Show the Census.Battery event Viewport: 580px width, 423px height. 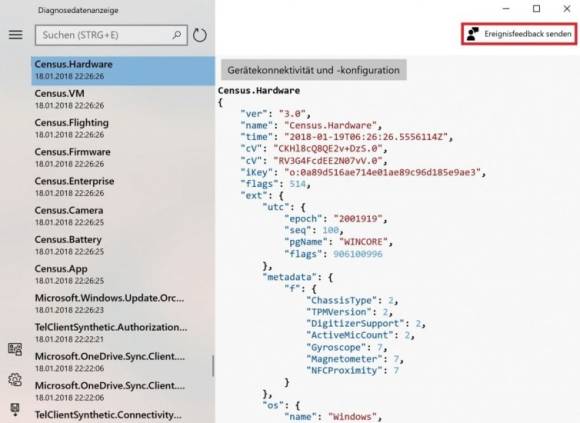tap(123, 245)
